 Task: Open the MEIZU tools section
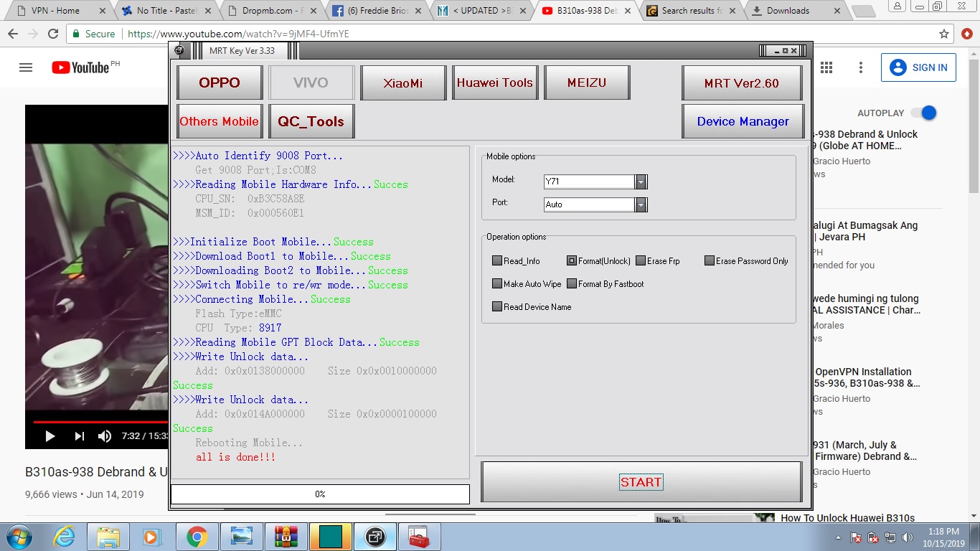point(587,83)
